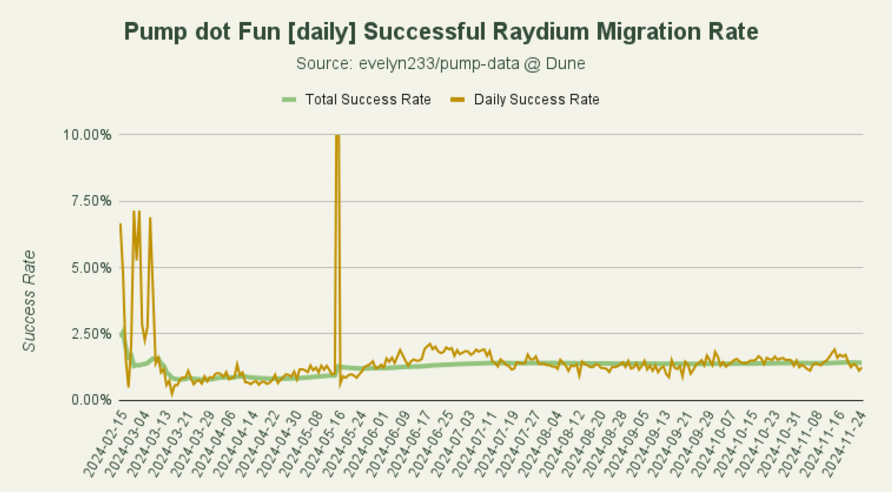Viewport: 892px width, 492px height.
Task: Click the 2024-03-29 x-axis date label
Action: point(192,443)
